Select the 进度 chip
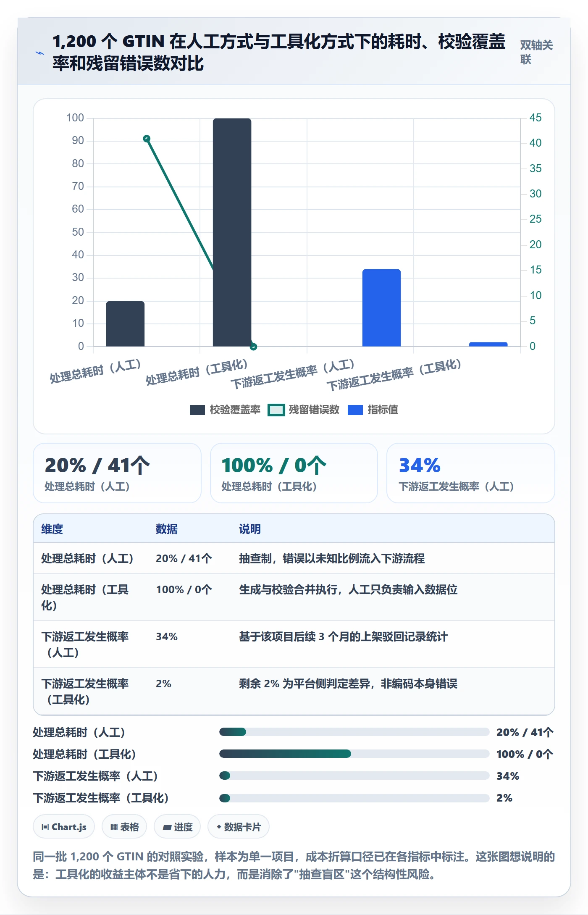Screen dimensions: 588x915 point(177,827)
